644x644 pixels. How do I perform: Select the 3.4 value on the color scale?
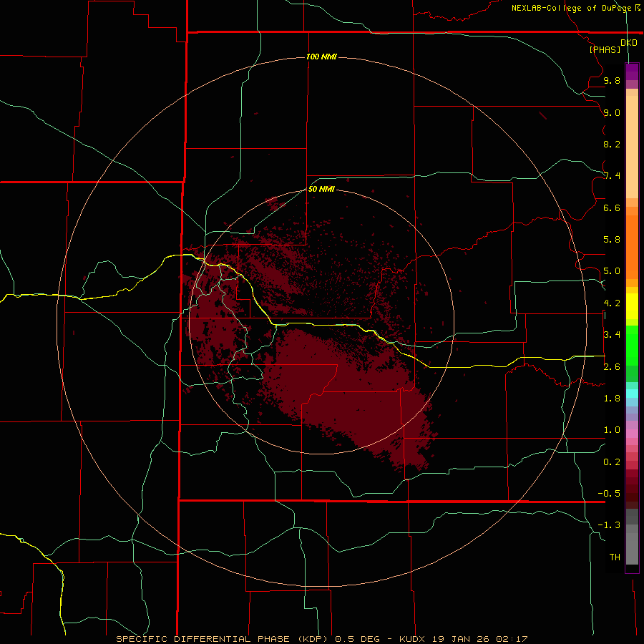coord(612,335)
